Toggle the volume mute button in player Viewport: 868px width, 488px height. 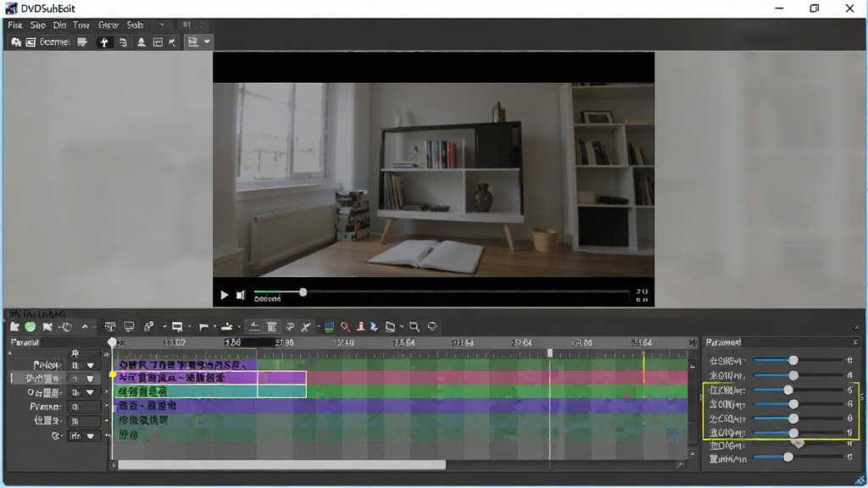[x=240, y=296]
